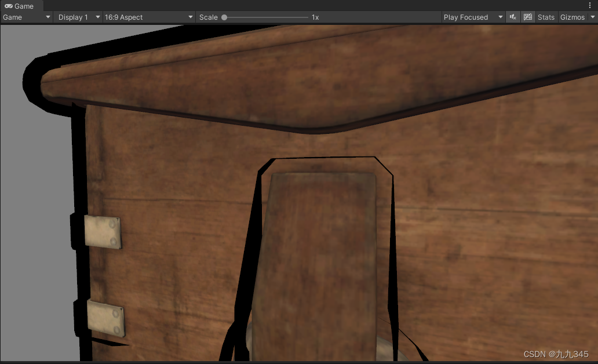
Task: Toggle the keyboard shortcuts grid icon
Action: 528,17
